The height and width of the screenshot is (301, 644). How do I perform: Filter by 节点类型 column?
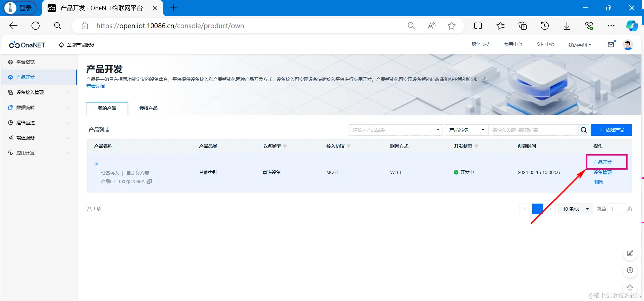coord(285,146)
